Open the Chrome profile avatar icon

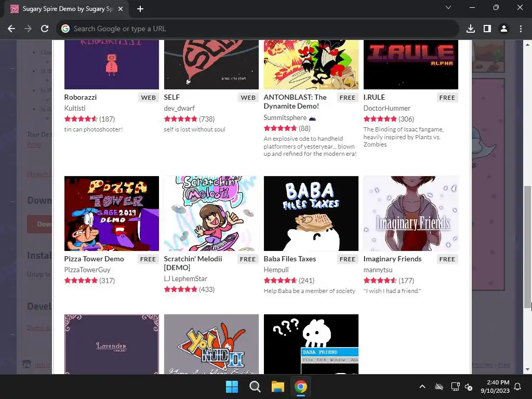(x=504, y=29)
